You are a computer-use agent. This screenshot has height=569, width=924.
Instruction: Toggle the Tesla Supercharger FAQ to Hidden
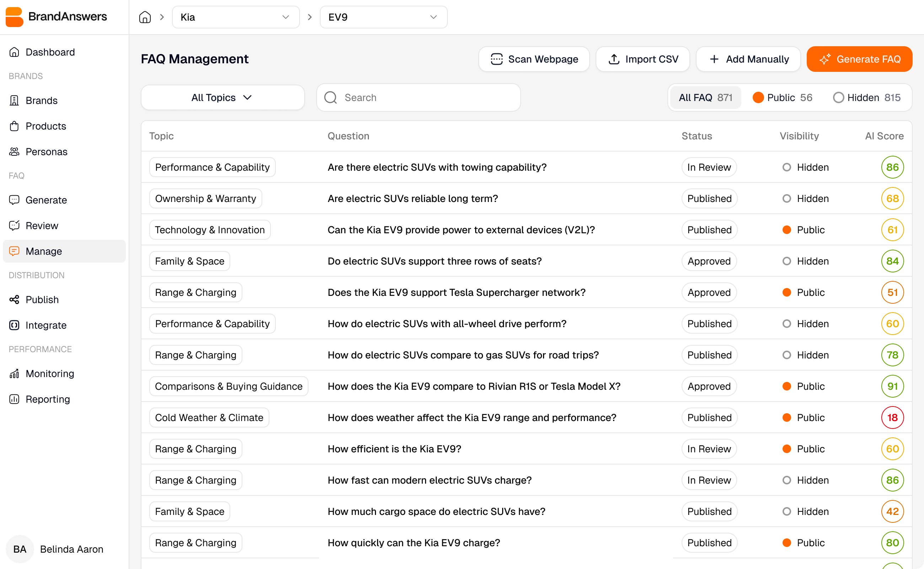[x=787, y=292]
